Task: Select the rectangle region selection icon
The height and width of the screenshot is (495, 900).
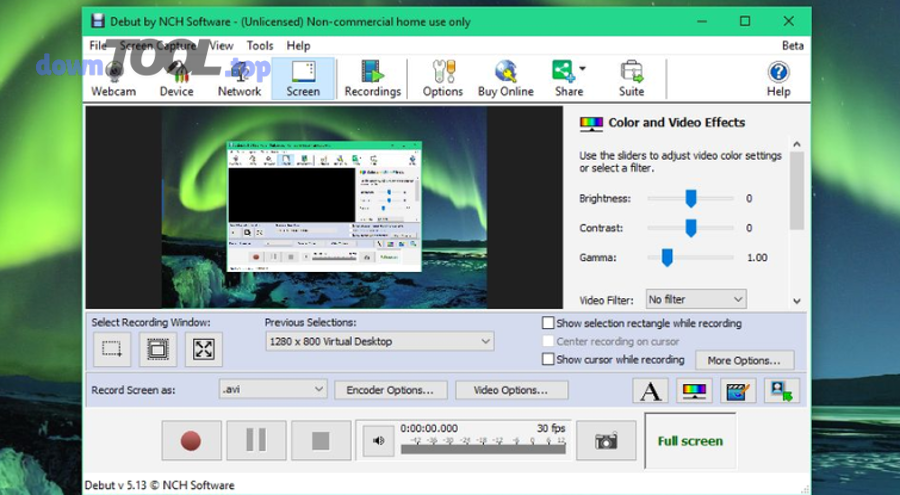Action: pos(111,349)
